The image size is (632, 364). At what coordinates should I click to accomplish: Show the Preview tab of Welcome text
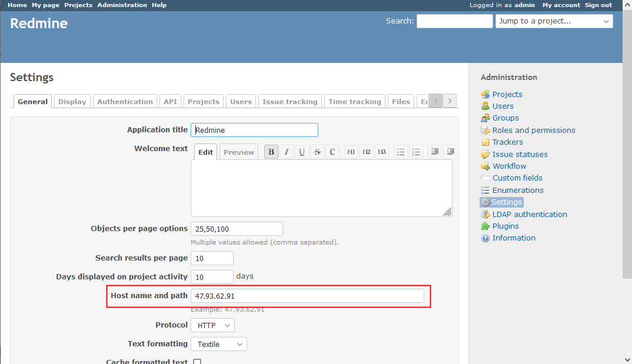tap(239, 152)
